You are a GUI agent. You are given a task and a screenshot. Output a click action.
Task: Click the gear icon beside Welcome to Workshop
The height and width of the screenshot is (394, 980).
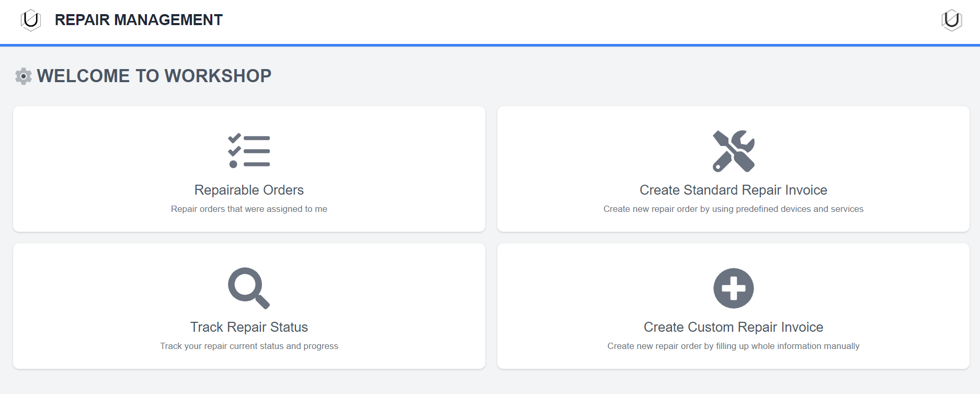point(24,76)
